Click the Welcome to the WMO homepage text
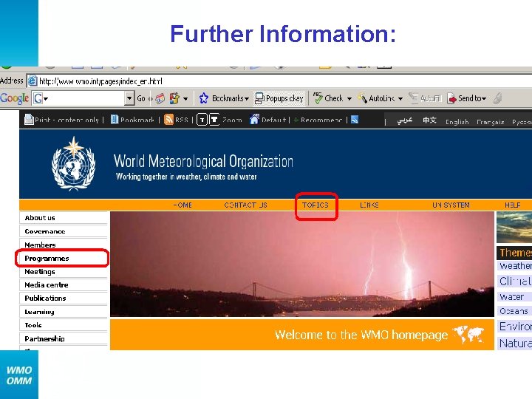Image resolution: width=532 pixels, height=399 pixels. 361,335
